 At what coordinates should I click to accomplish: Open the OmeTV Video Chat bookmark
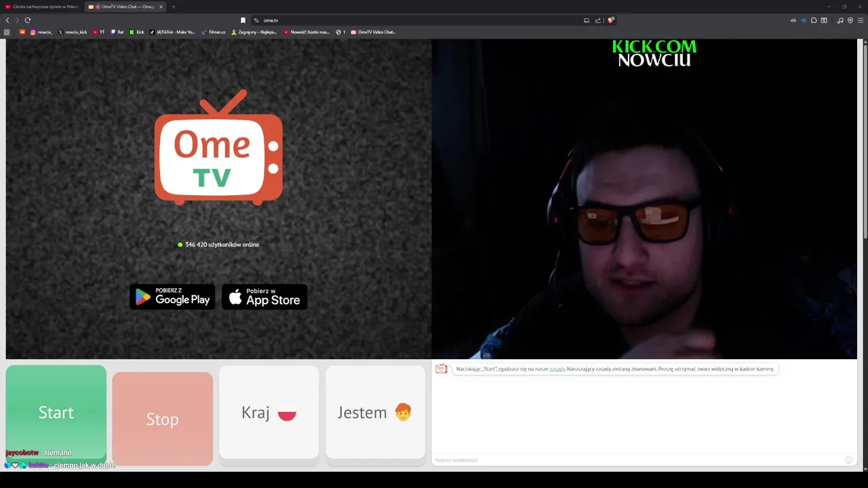(x=373, y=32)
